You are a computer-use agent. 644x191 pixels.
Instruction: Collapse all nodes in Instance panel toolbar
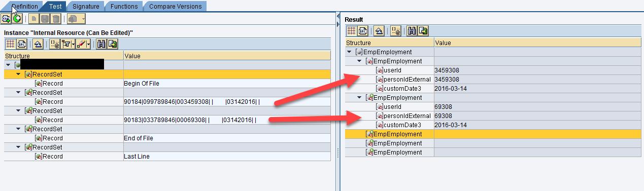38,44
